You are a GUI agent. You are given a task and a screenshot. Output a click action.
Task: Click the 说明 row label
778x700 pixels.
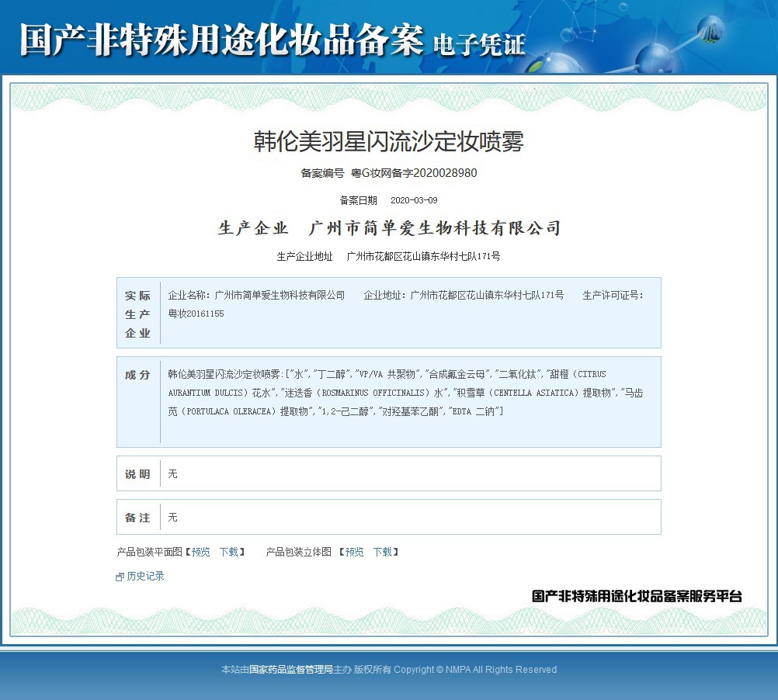(137, 474)
